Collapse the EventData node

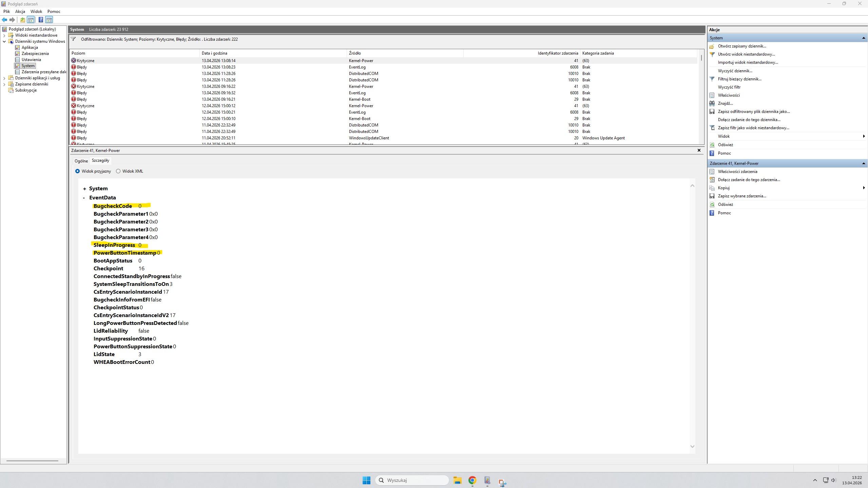(x=84, y=198)
